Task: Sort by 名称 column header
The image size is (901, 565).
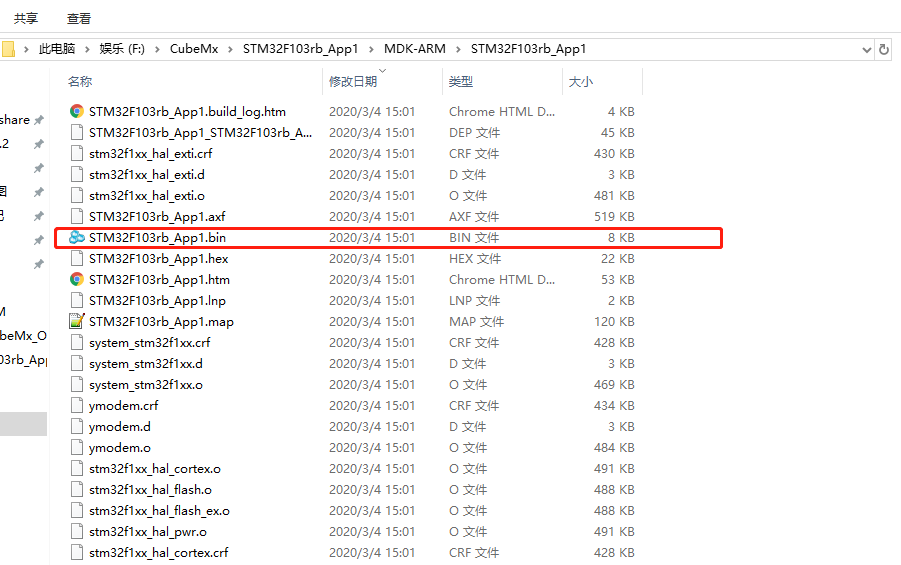Action: (80, 82)
